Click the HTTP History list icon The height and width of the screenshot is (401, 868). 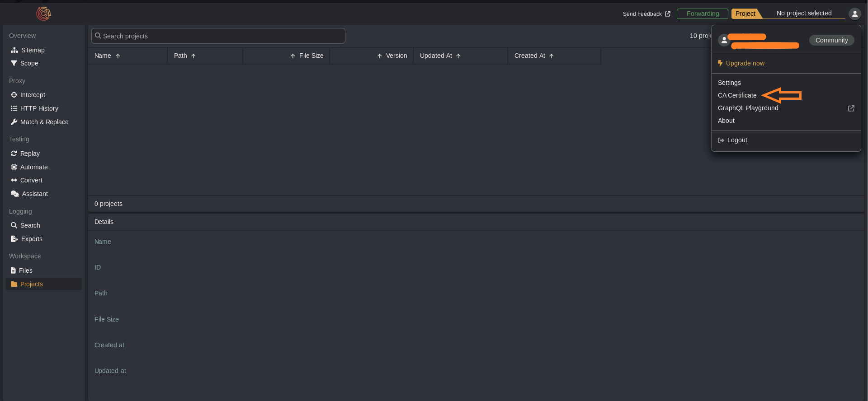click(14, 108)
